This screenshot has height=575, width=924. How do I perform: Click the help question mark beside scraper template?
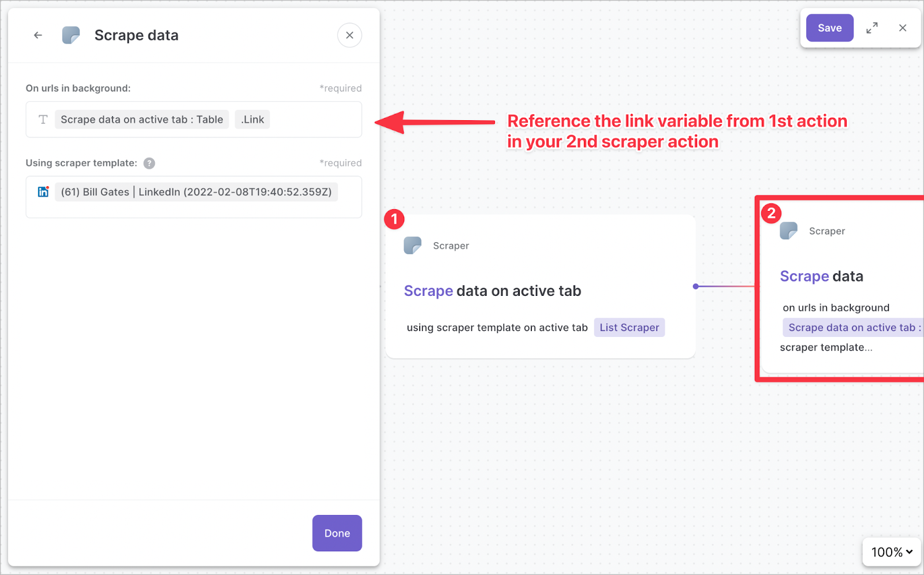click(x=149, y=164)
